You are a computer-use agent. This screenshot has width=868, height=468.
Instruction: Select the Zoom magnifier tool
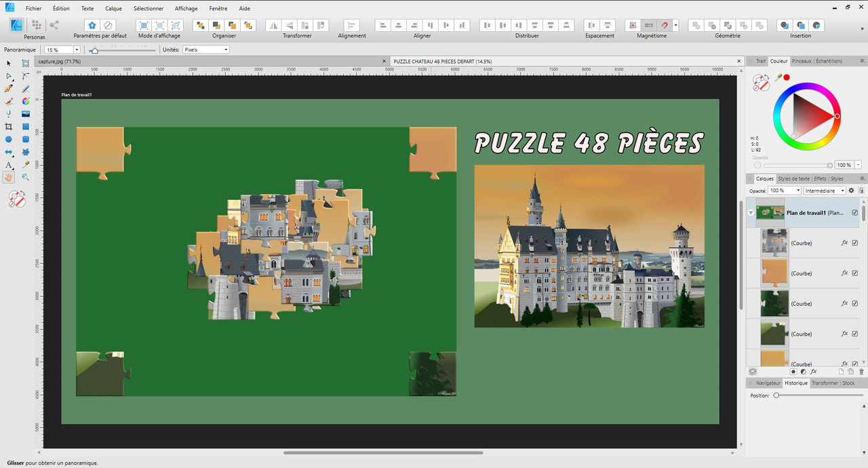coord(26,177)
